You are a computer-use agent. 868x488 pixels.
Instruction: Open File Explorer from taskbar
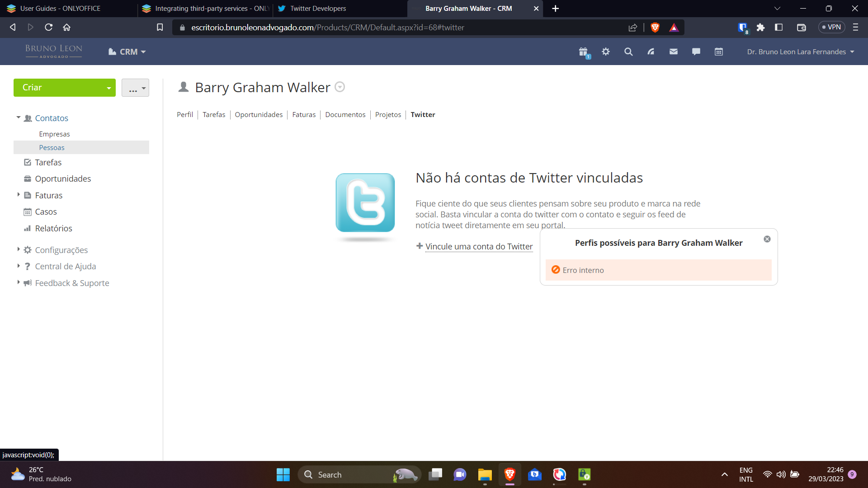click(485, 475)
